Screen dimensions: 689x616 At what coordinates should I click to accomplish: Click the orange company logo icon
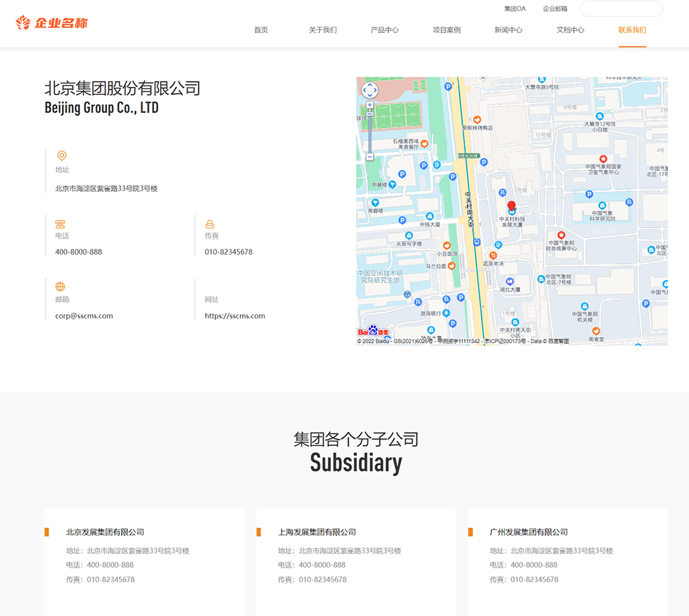click(24, 23)
